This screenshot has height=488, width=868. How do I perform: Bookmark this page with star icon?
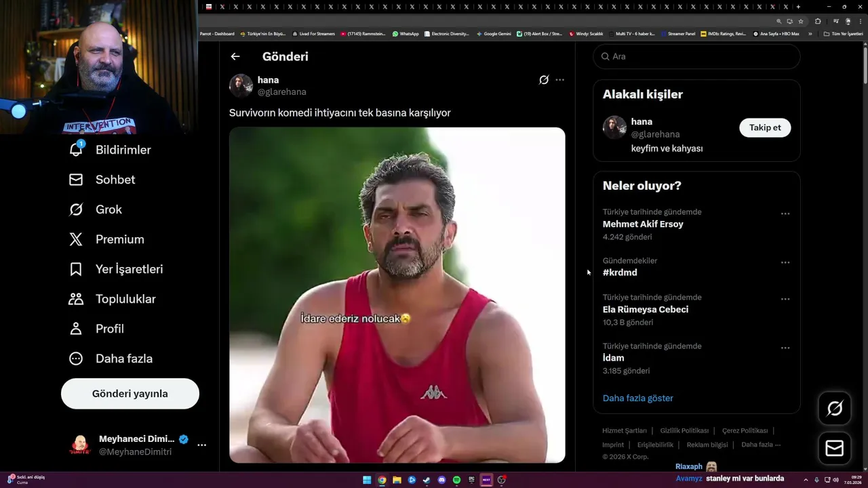tap(800, 22)
